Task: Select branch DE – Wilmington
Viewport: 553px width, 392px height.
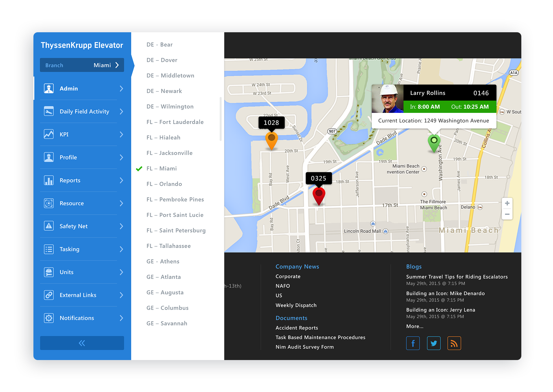Action: pos(170,107)
